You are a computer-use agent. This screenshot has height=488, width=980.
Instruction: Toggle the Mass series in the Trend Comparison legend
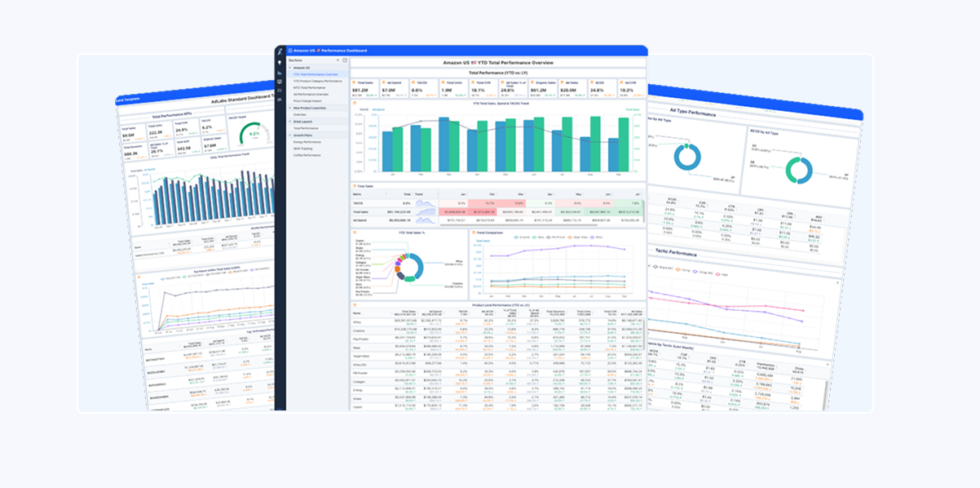(x=539, y=237)
